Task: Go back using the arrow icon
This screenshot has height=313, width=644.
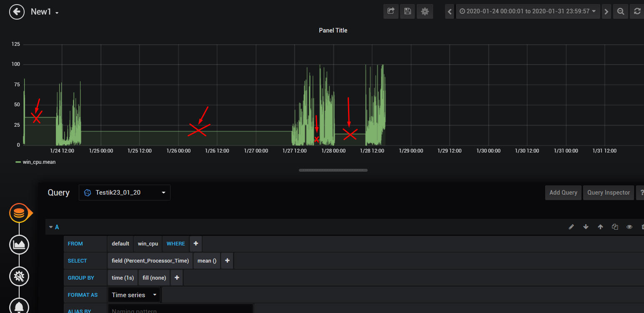Action: [17, 12]
